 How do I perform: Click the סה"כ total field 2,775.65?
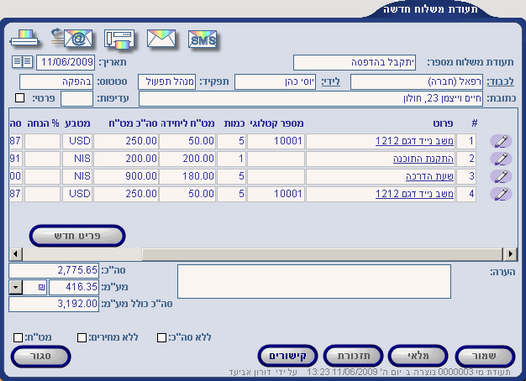click(54, 270)
